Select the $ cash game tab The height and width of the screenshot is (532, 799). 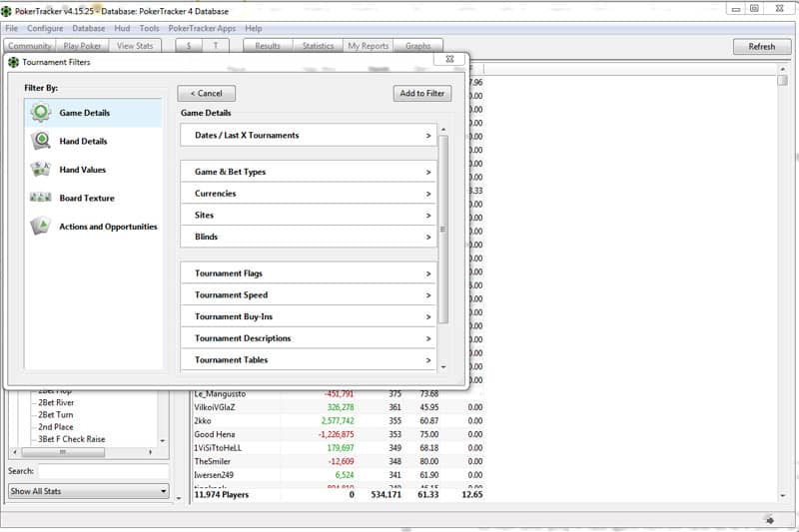point(189,46)
